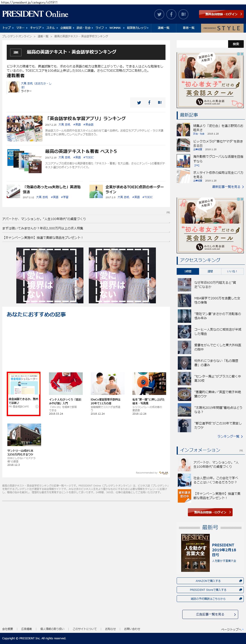Open the 経営者カレッジ navigation menu

tap(137, 28)
